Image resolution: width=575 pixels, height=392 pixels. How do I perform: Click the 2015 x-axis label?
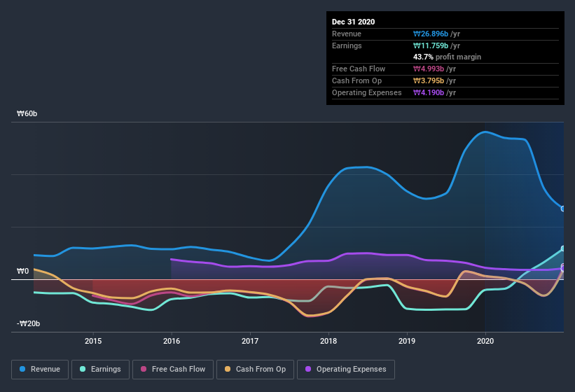pyautogui.click(x=93, y=341)
